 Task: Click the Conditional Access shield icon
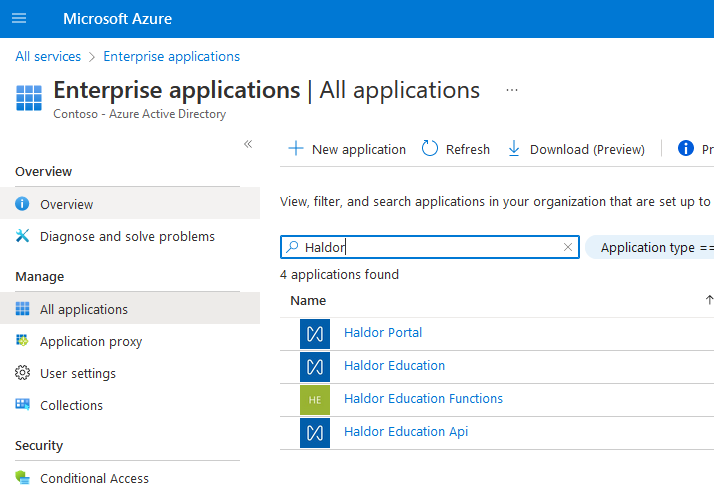pyautogui.click(x=22, y=477)
